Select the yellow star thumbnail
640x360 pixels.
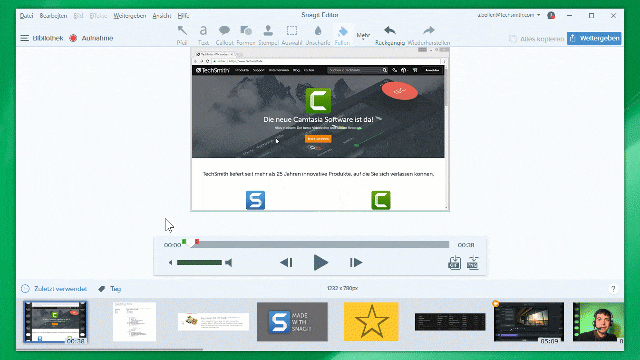point(371,322)
